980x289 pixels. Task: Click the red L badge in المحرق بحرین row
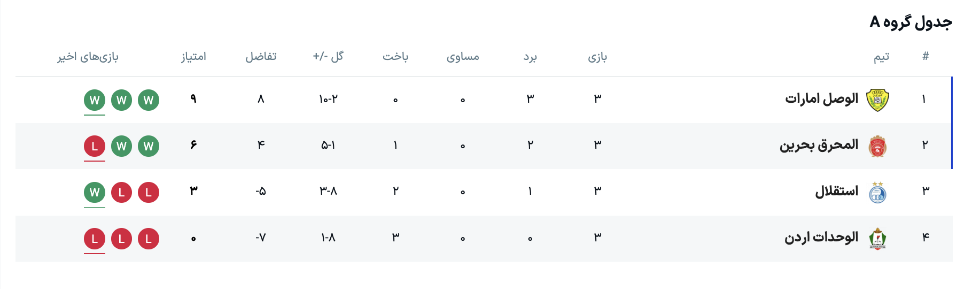point(95,146)
